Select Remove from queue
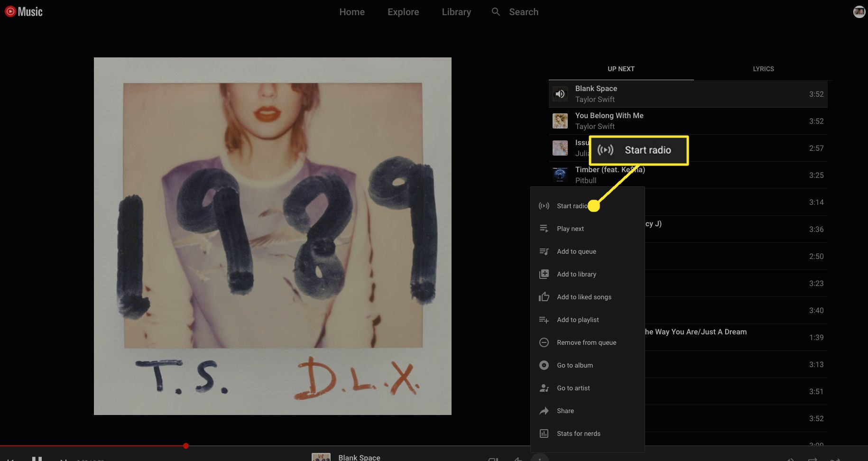This screenshot has height=461, width=868. point(587,342)
